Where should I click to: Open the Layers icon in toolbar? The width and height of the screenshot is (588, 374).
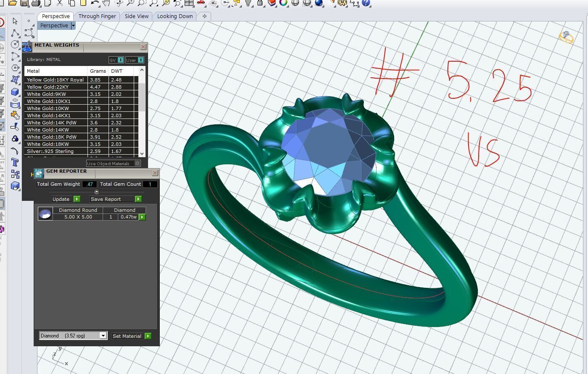tap(272, 3)
